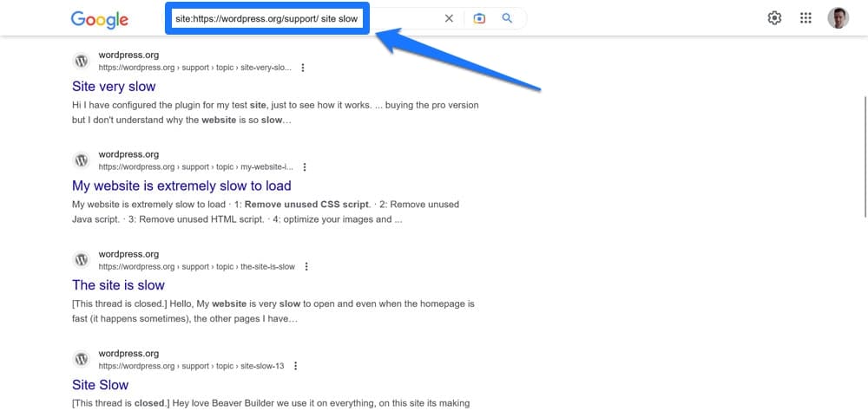
Task: Click WordPress favicon of 'Site very slow' result
Action: (81, 62)
